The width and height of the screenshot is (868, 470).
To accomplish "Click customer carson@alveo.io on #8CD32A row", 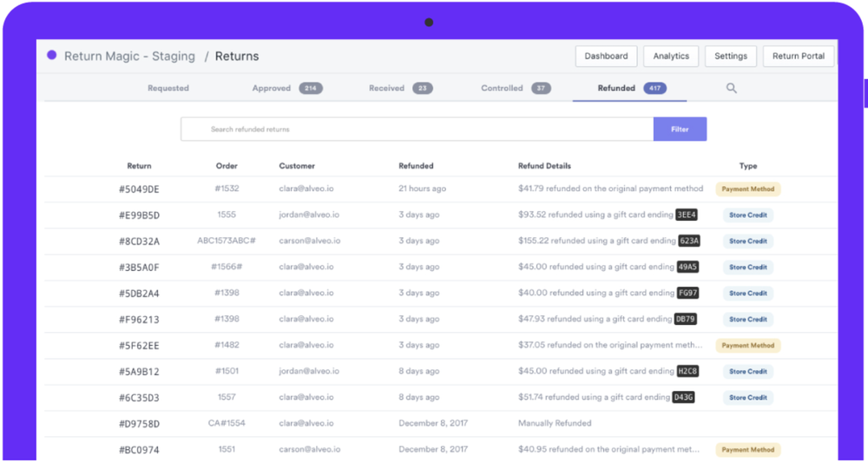I will [310, 241].
